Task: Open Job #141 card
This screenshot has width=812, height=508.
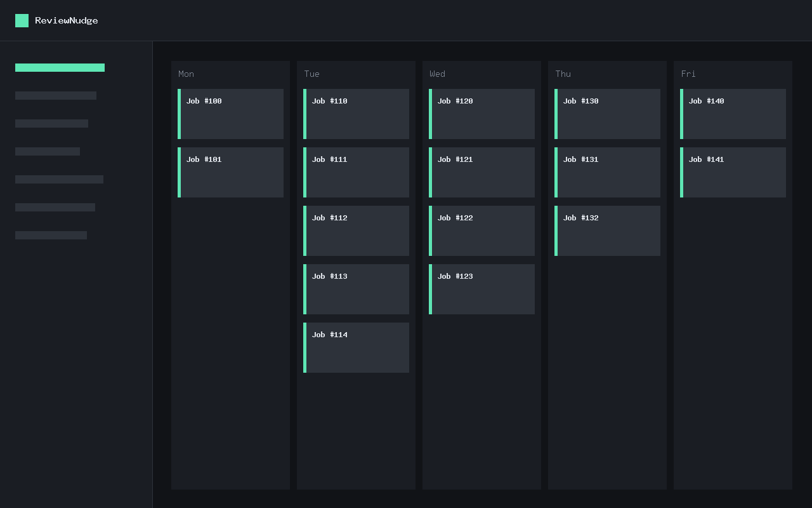Action: [733, 172]
